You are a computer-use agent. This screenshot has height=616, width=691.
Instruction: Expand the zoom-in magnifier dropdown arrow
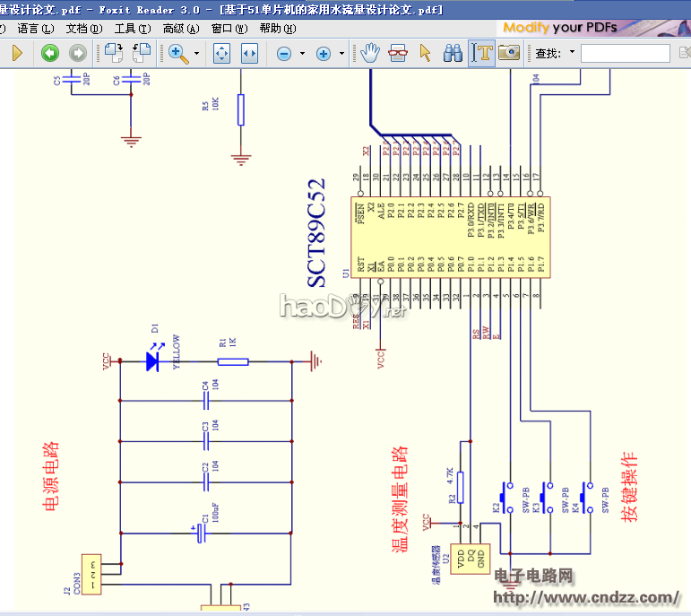coord(196,54)
